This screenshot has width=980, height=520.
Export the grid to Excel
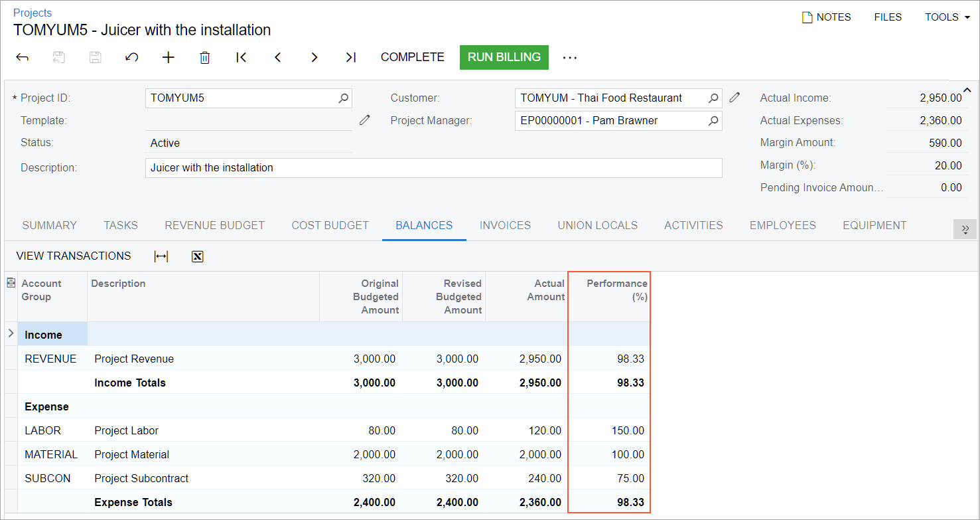197,256
